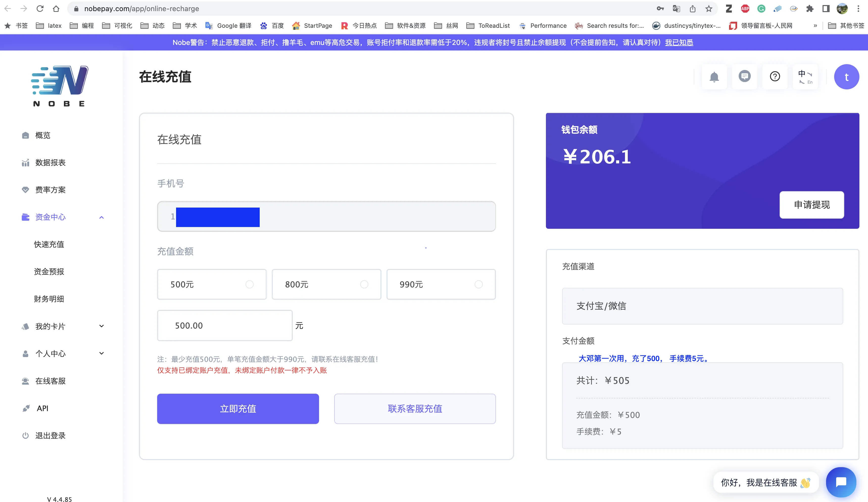Open the Grammarly extension icon

(x=761, y=9)
